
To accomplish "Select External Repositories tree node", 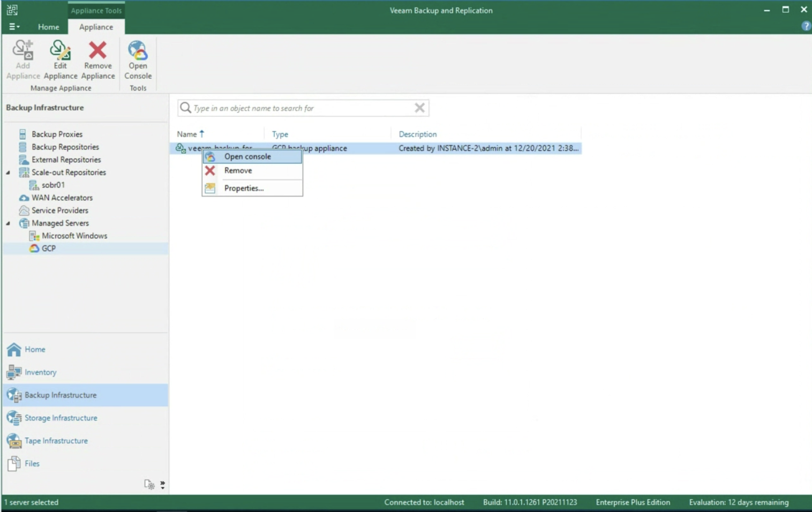I will click(66, 160).
